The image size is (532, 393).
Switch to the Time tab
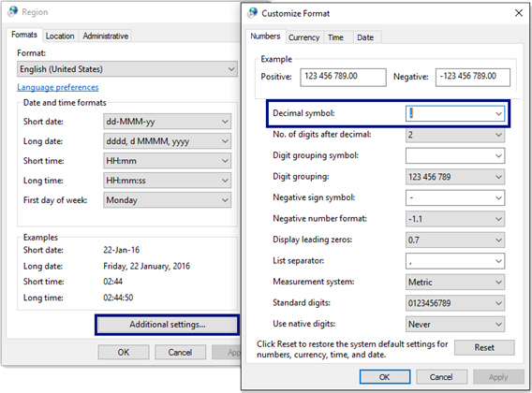(335, 37)
